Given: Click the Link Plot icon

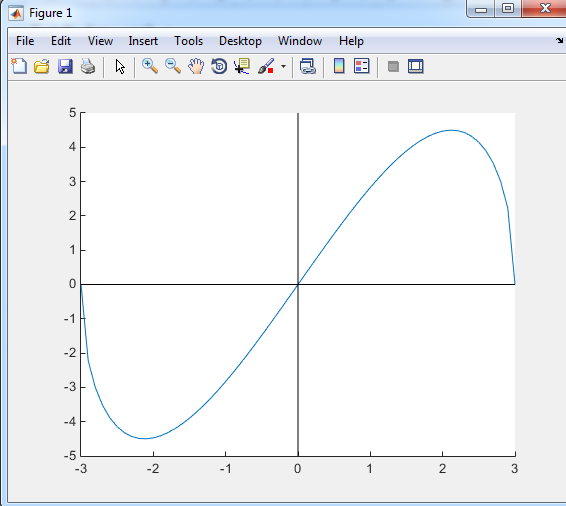Looking at the screenshot, I should (x=308, y=66).
